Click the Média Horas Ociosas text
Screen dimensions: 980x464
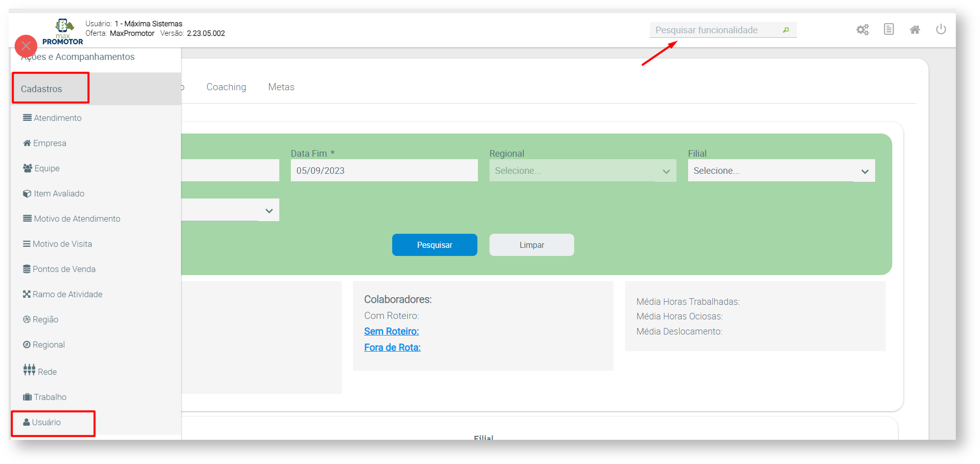click(x=680, y=316)
